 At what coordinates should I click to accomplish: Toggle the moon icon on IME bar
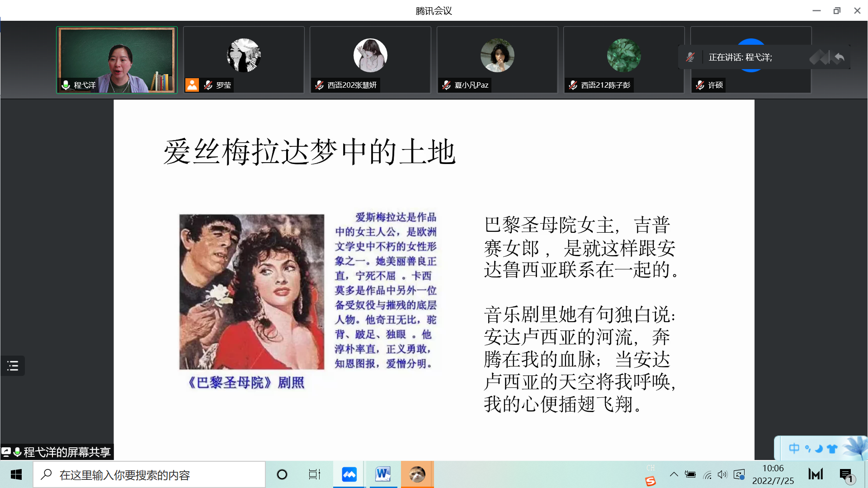[819, 449]
